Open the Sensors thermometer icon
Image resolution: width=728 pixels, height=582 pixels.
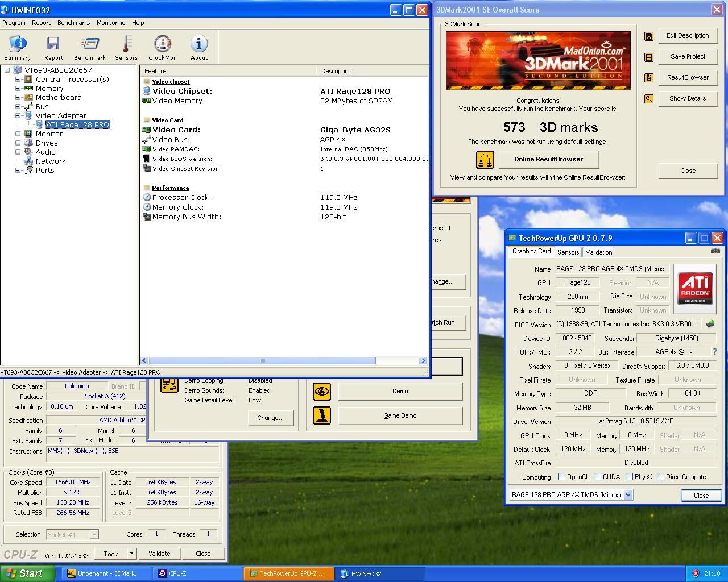tap(126, 48)
